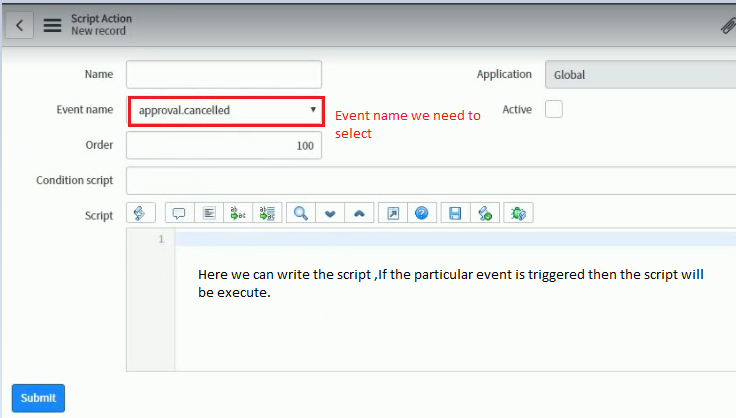Find previous with up arrow icon
The width and height of the screenshot is (736, 418).
point(359,213)
